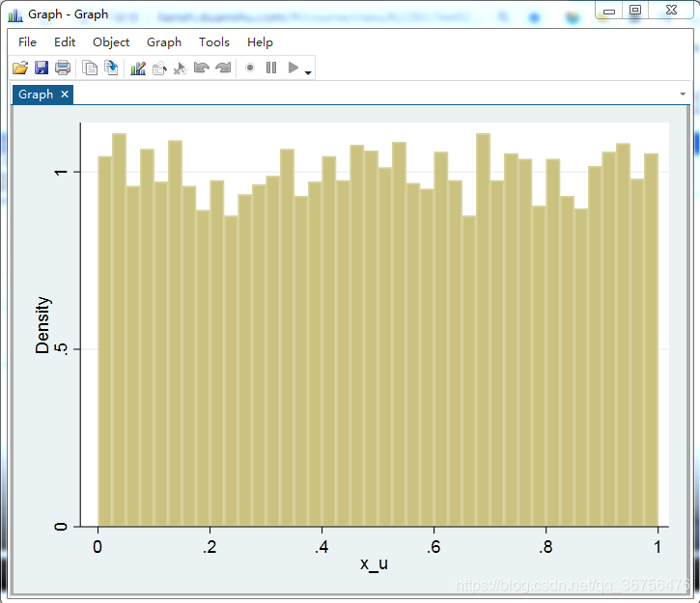Click the Open file folder icon
This screenshot has width=700, height=603.
point(20,68)
